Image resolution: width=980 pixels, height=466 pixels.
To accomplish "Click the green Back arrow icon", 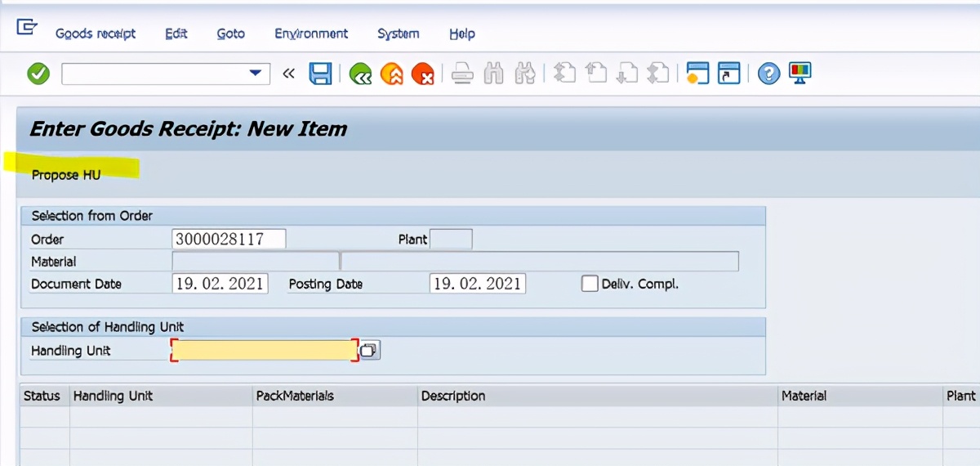I will coord(360,75).
